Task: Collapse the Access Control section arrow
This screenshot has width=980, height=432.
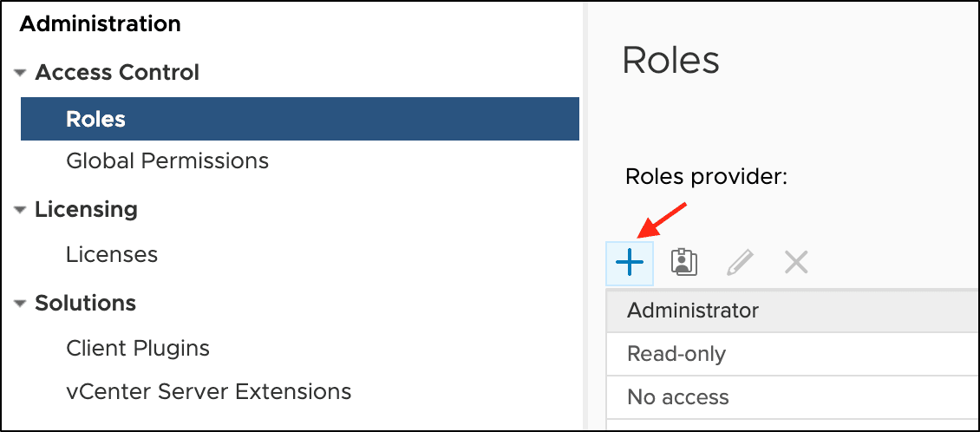Action: pyautogui.click(x=21, y=74)
